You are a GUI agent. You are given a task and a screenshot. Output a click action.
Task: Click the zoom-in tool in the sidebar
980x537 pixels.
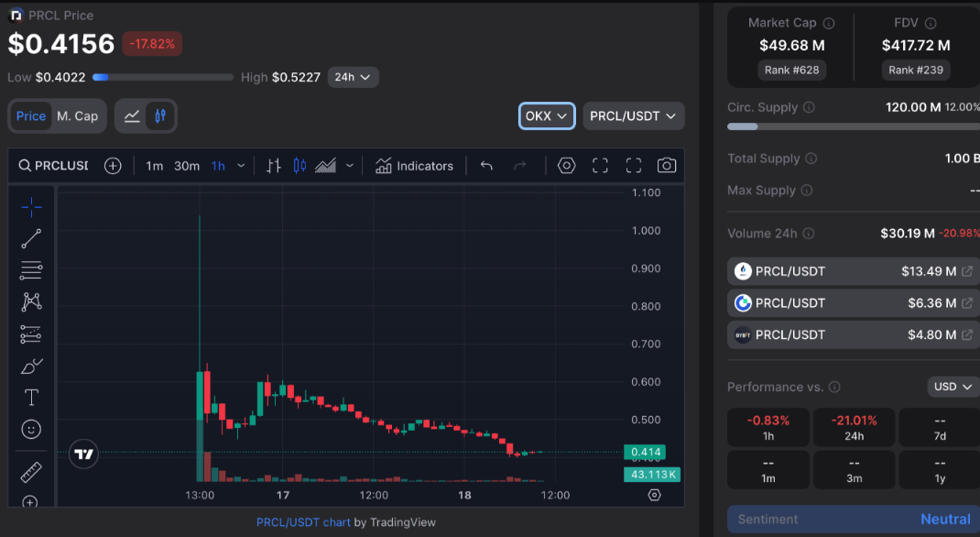(30, 500)
